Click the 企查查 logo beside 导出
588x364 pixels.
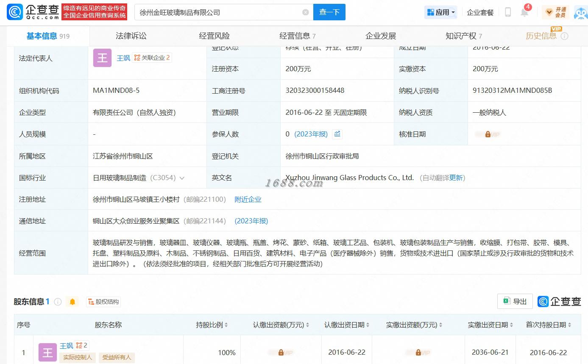[559, 301]
